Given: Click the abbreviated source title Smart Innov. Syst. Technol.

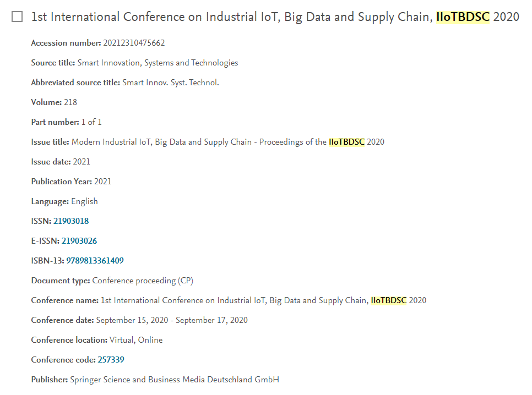Looking at the screenshot, I should [x=171, y=83].
